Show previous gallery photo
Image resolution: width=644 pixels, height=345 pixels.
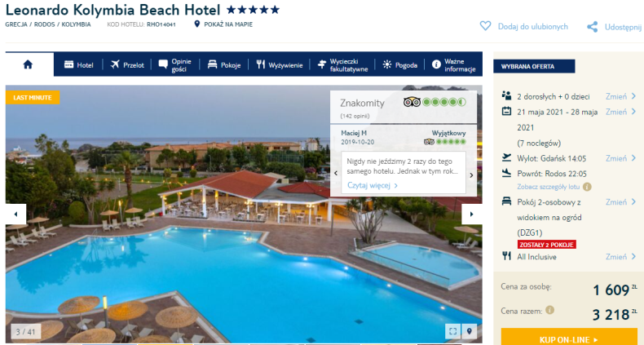[x=15, y=214]
